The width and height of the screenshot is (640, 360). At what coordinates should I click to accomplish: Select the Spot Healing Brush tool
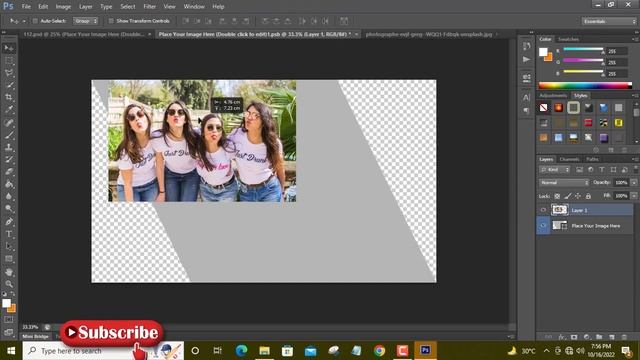pyautogui.click(x=9, y=122)
